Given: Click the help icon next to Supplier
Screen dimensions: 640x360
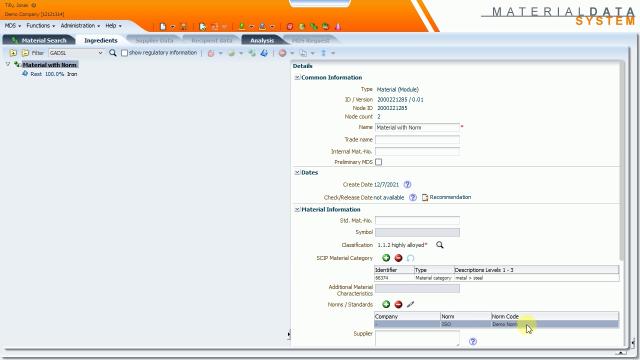Looking at the screenshot, I should pos(473,342).
